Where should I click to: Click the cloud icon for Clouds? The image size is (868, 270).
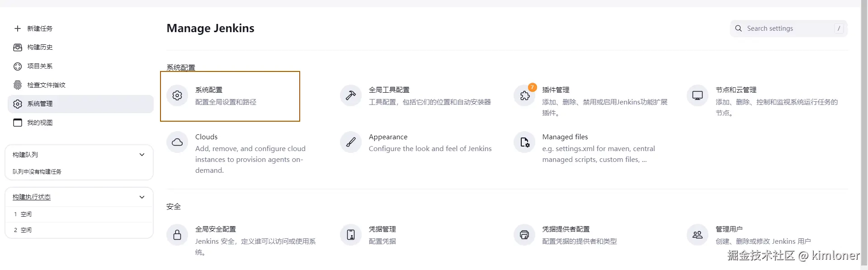[x=177, y=142]
